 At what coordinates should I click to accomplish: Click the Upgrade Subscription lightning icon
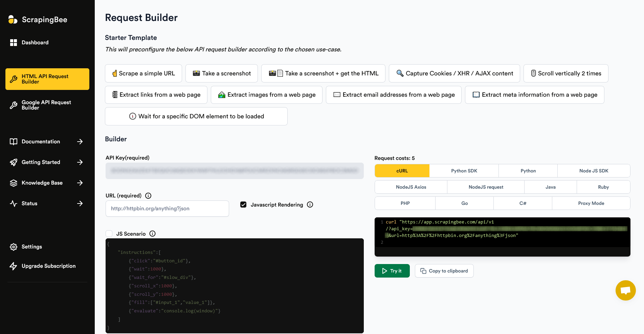click(13, 266)
